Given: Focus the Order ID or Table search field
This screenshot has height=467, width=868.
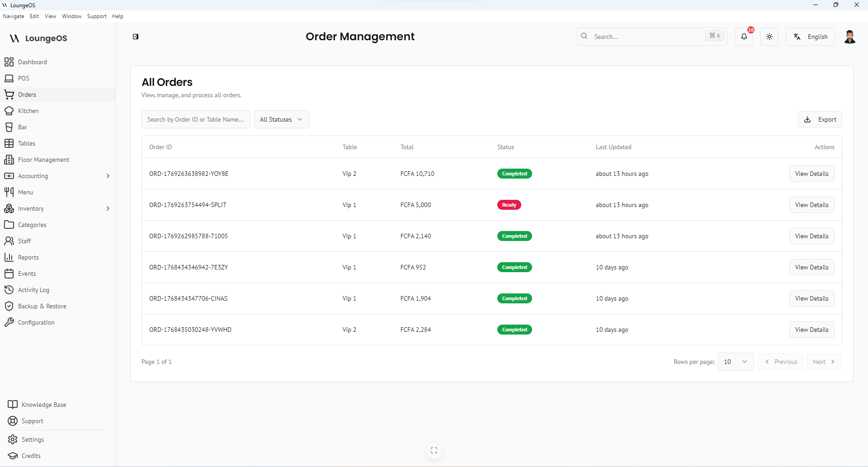Looking at the screenshot, I should click(x=195, y=119).
